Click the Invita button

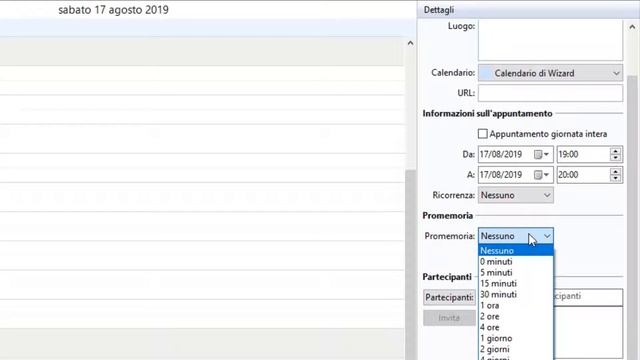[449, 318]
